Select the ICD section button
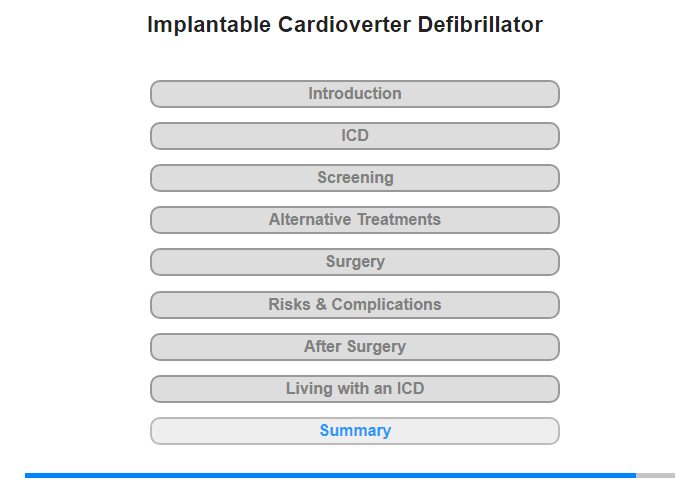This screenshot has width=700, height=480. (x=354, y=136)
